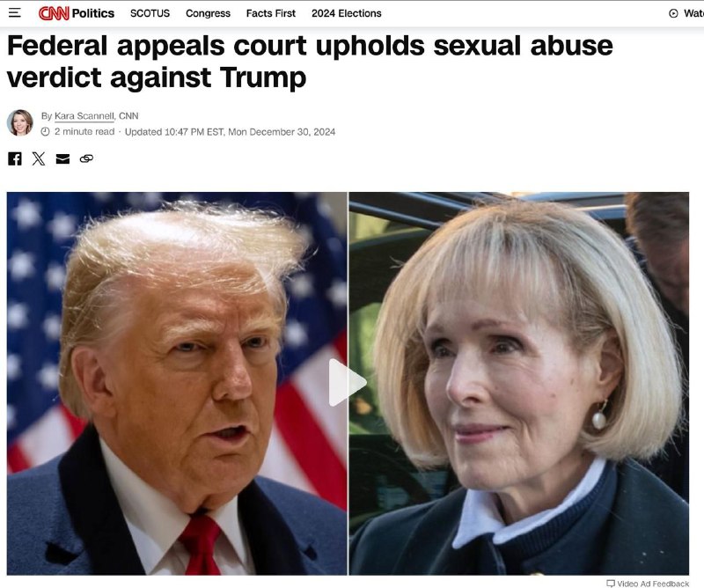
Task: Click the article headline text
Action: [x=310, y=61]
